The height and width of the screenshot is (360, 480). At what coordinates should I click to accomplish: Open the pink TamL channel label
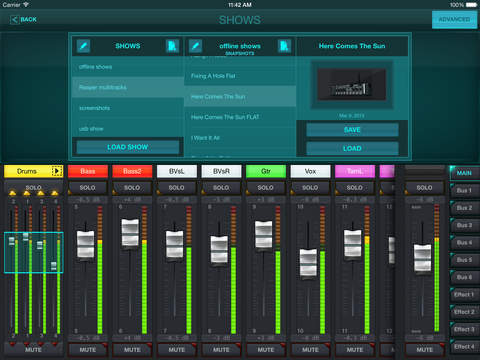click(x=355, y=171)
